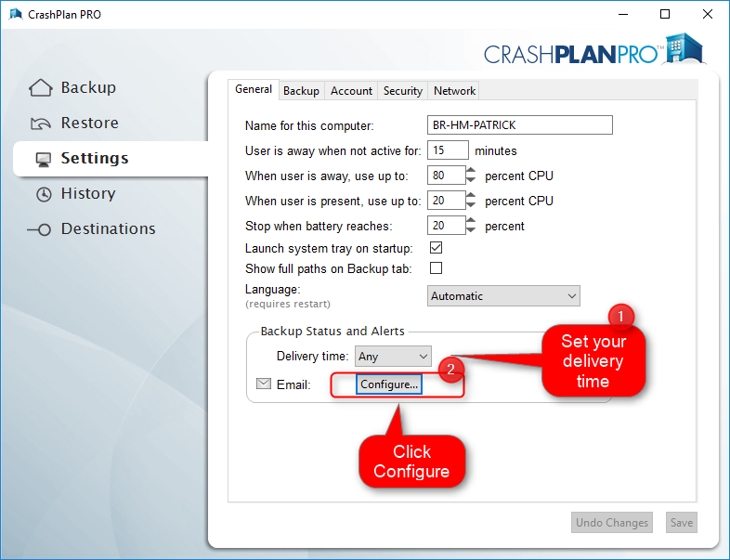The width and height of the screenshot is (730, 560).
Task: Click the computer name input field
Action: [x=520, y=125]
